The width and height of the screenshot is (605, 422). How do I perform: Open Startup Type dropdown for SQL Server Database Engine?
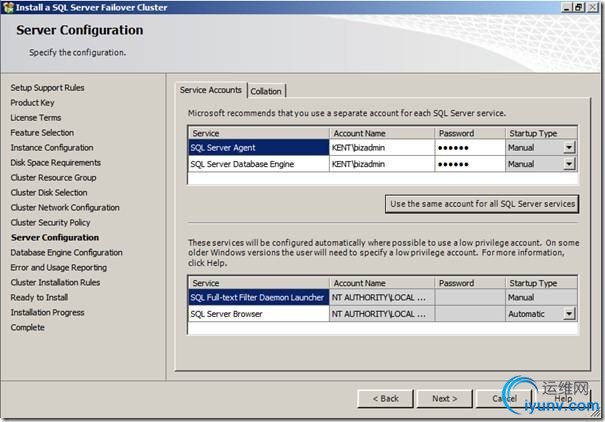click(x=569, y=164)
